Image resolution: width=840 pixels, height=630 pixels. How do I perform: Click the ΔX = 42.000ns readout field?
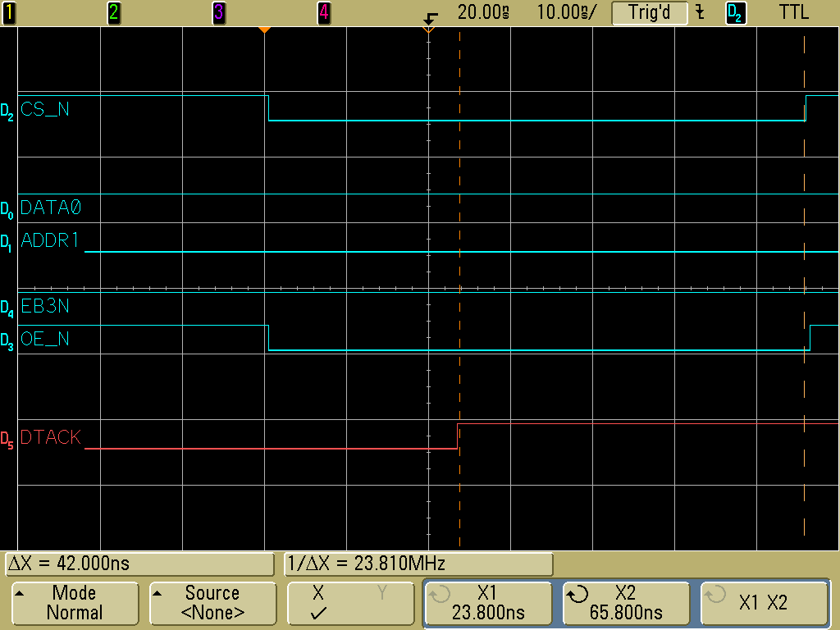[x=139, y=564]
